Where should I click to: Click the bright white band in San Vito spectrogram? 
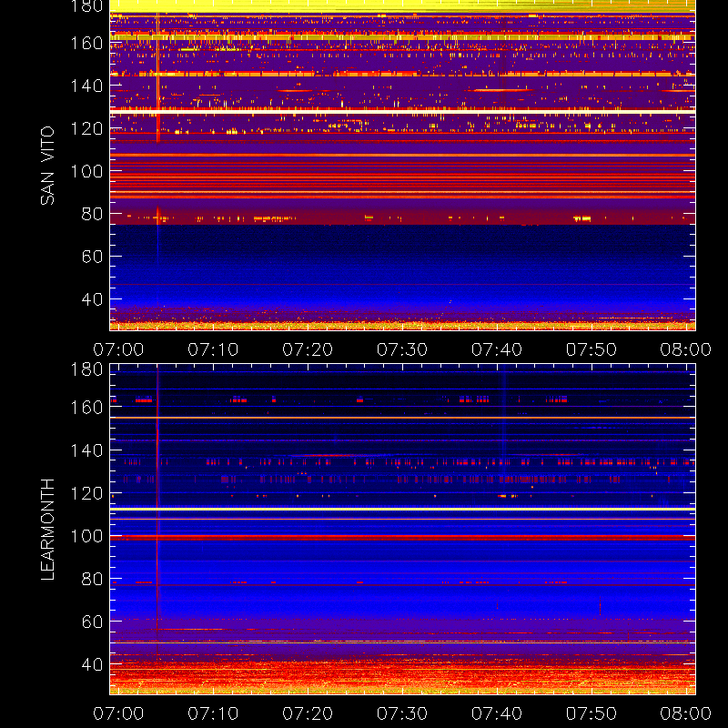[x=402, y=112]
